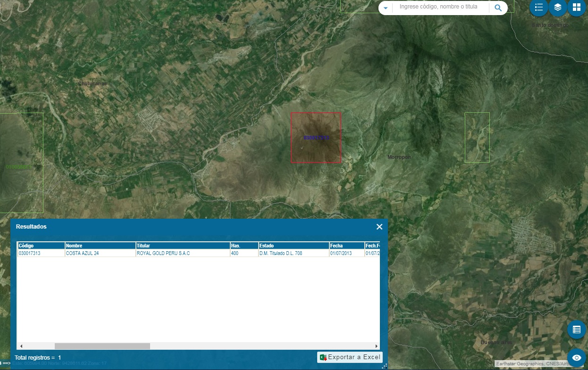Select the red concession polygon 030017313 on map
The image size is (588, 370).
point(316,148)
